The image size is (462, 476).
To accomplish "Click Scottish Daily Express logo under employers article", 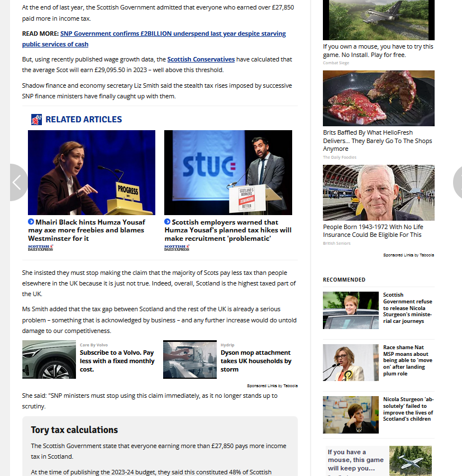I will (177, 247).
